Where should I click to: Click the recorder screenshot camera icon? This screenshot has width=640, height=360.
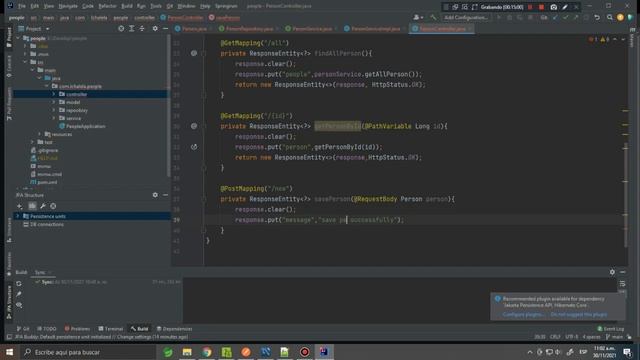coord(553,7)
